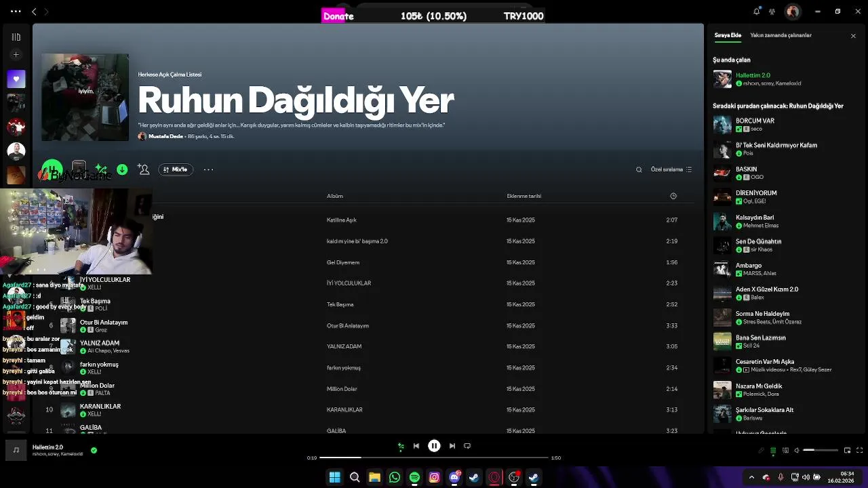Click the Albüm column header
Viewport: 868px width, 488px height.
(x=335, y=196)
